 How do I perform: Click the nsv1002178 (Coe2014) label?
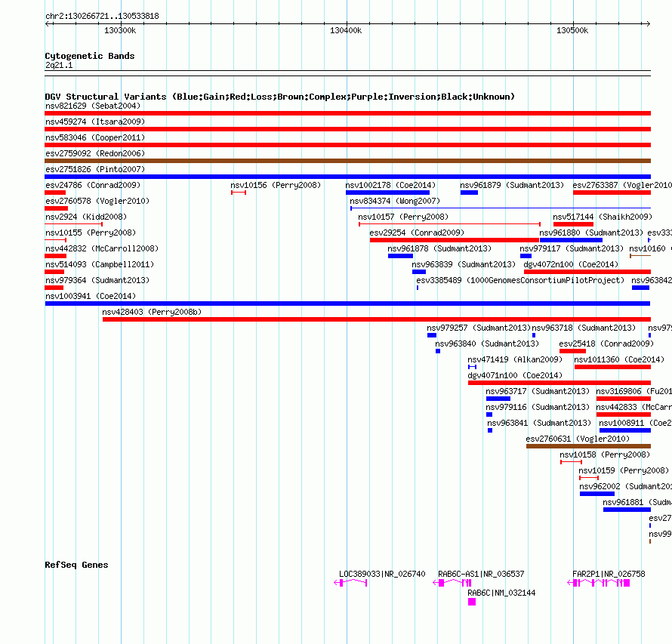[390, 185]
